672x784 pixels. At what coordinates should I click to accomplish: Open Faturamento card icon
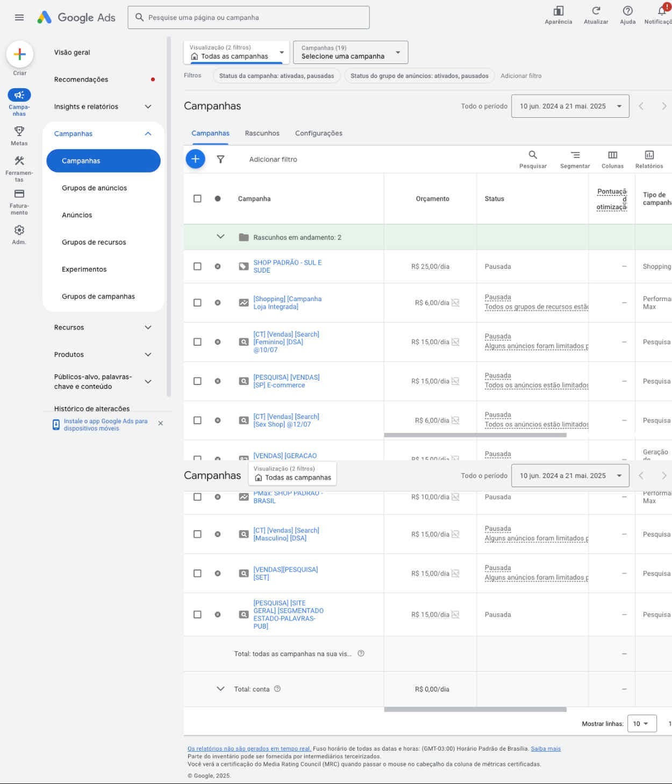click(x=19, y=194)
